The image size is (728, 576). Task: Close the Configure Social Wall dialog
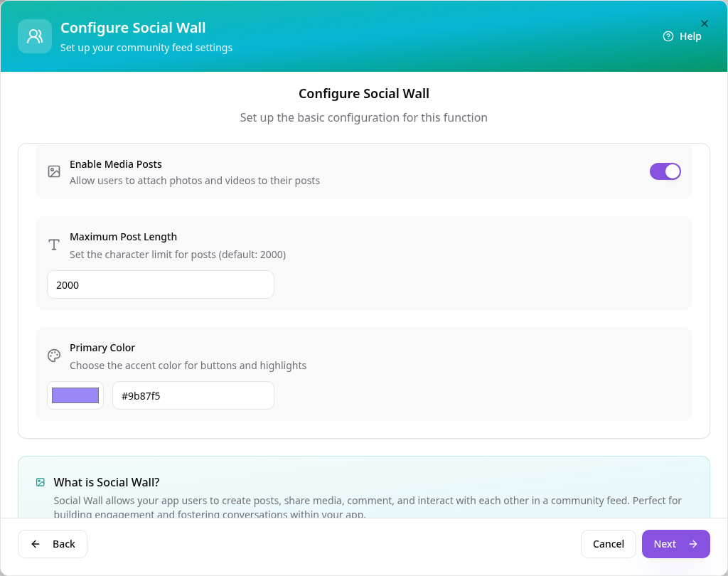point(705,23)
